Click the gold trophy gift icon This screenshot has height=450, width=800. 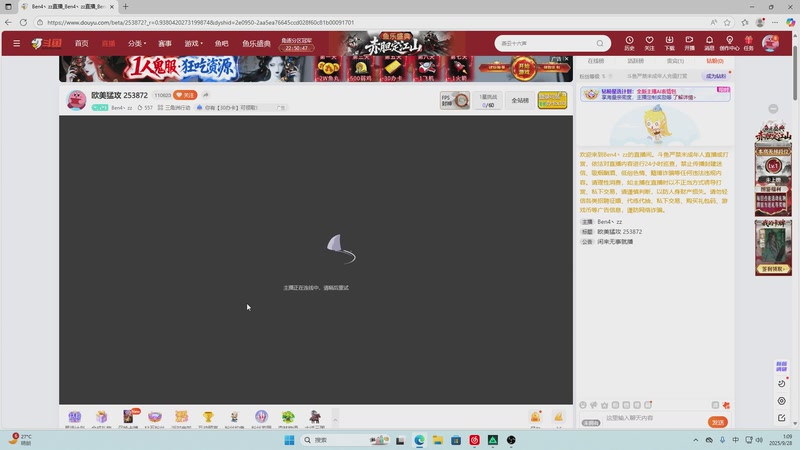coord(208,417)
